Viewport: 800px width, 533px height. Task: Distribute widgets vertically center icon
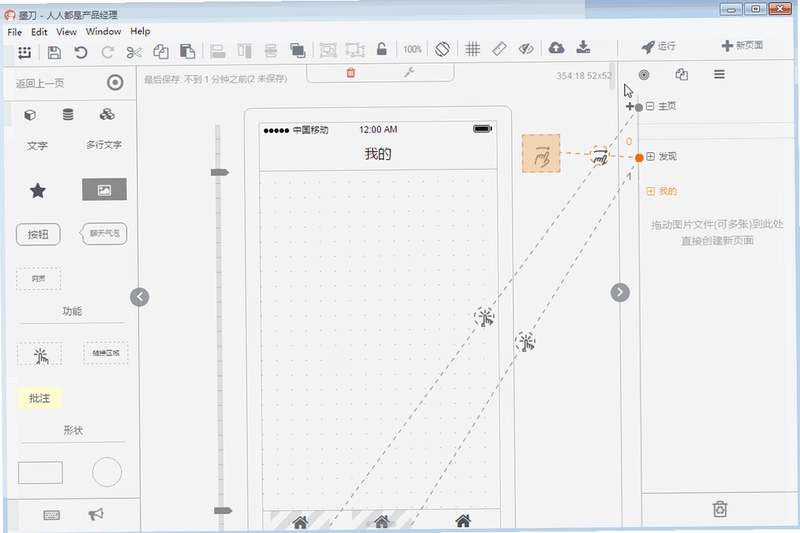tap(270, 50)
